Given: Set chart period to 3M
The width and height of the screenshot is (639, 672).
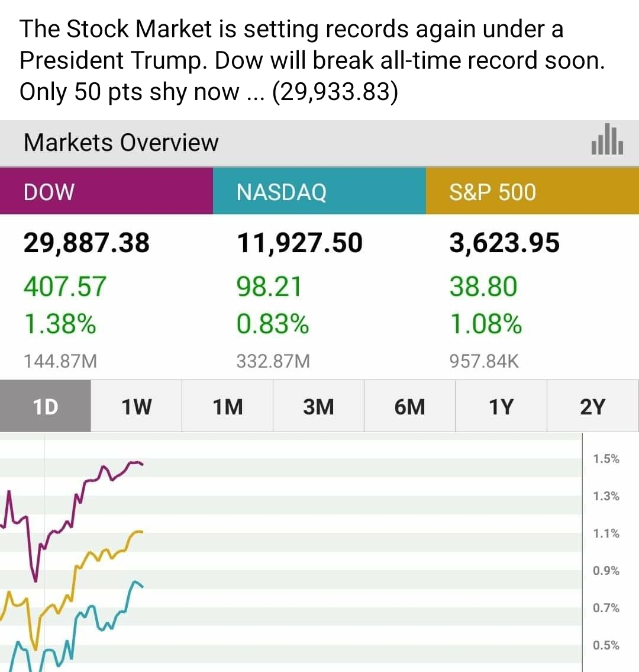Looking at the screenshot, I should pos(319,407).
